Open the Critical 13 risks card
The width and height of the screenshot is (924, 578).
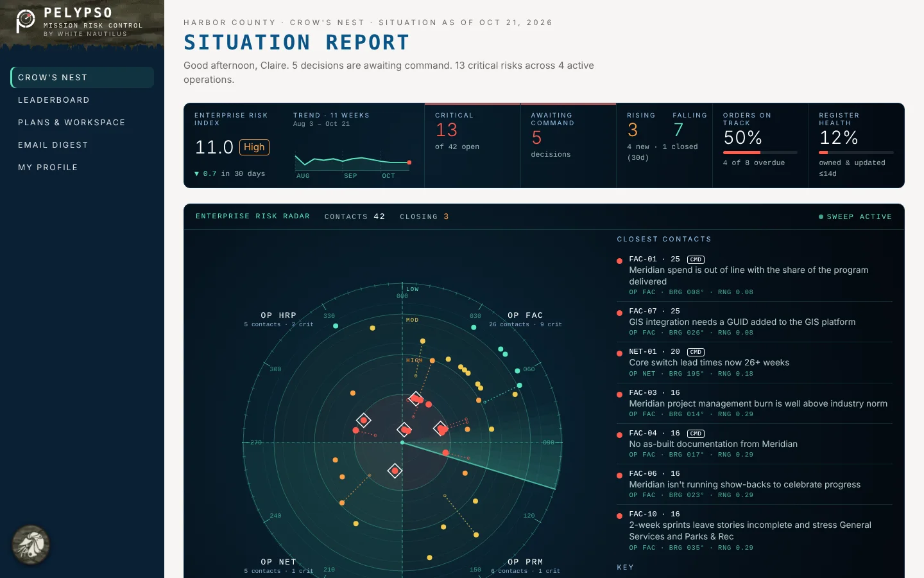pyautogui.click(x=472, y=145)
